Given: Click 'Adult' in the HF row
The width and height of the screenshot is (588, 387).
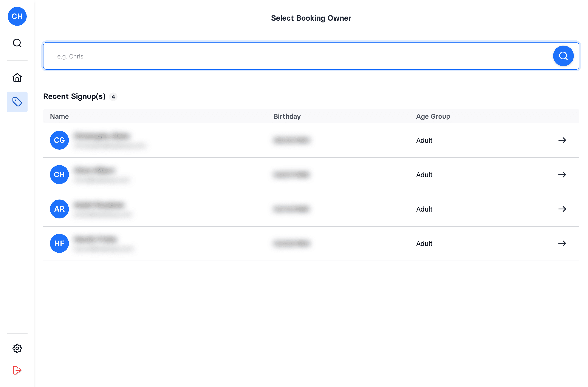Looking at the screenshot, I should 424,243.
